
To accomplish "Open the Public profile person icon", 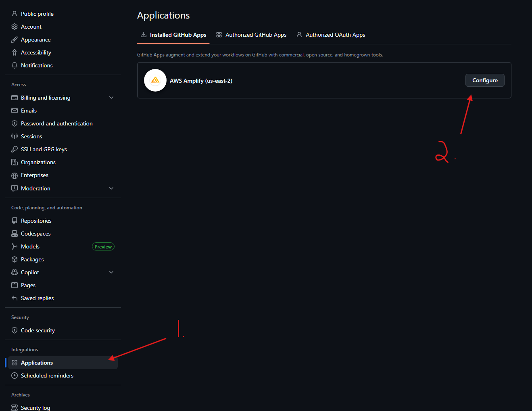I will 14,13.
